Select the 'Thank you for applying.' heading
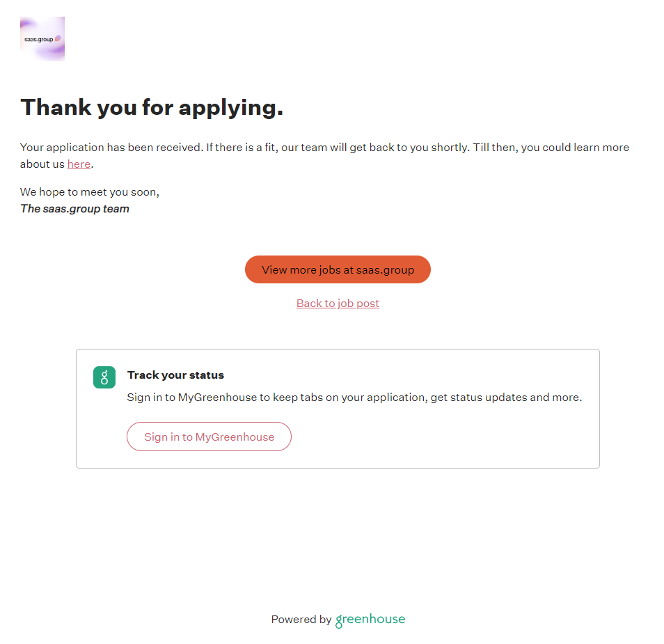 point(152,107)
